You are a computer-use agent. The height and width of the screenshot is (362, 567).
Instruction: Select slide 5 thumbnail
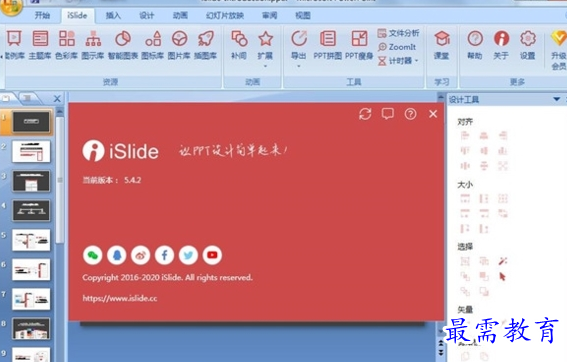click(31, 240)
